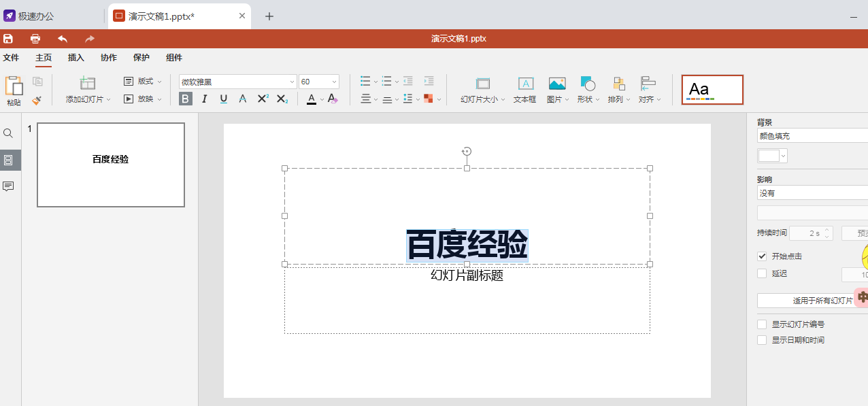
Task: Click the 添加幻灯片 add slide icon
Action: pyautogui.click(x=88, y=83)
